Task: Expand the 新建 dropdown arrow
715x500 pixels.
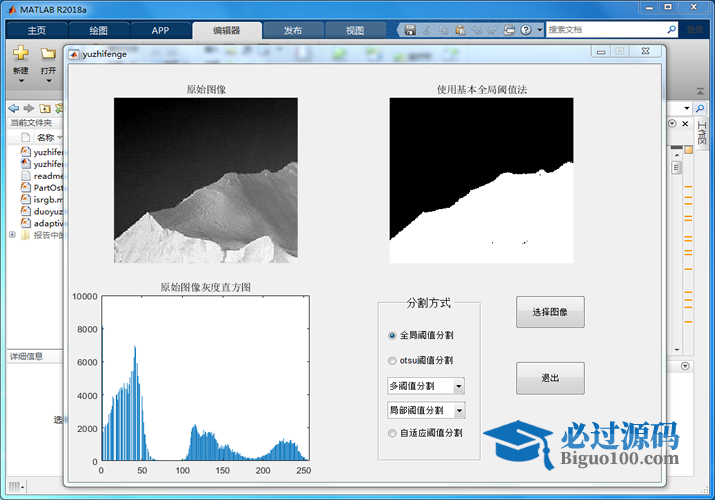Action: 21,81
